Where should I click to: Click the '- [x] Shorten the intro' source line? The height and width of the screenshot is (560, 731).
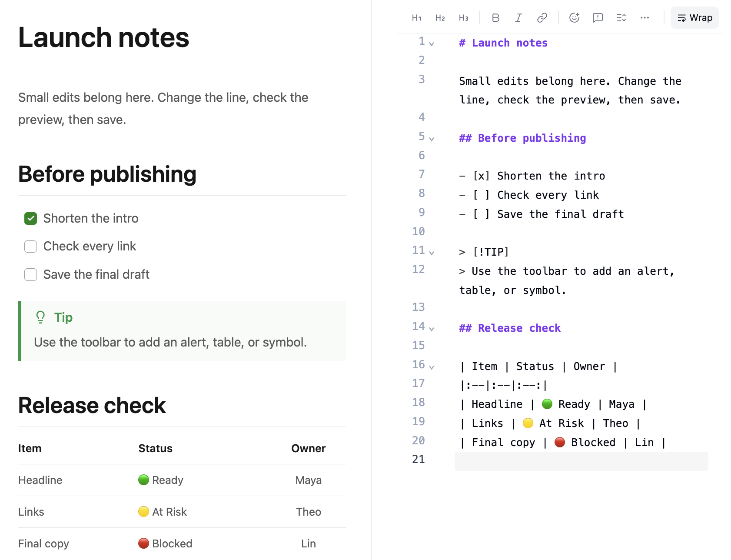coord(532,176)
